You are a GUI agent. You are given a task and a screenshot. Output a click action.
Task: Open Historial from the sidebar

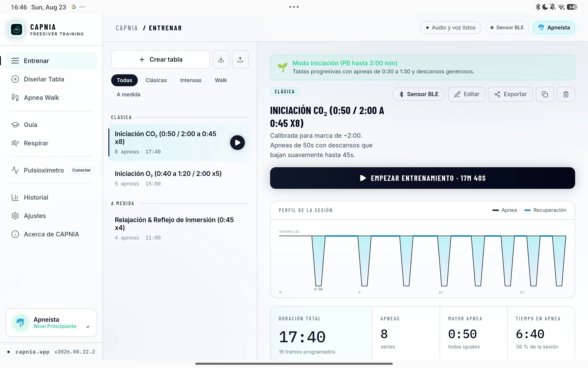51,197
